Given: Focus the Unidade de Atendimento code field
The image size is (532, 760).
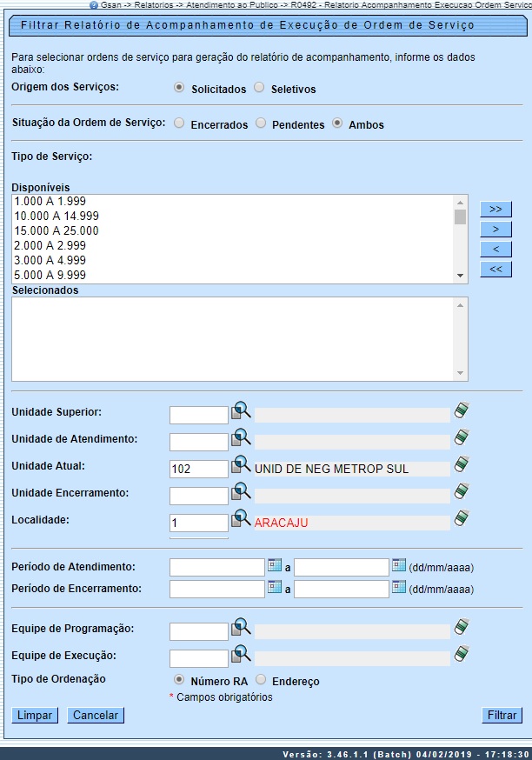Looking at the screenshot, I should (199, 442).
